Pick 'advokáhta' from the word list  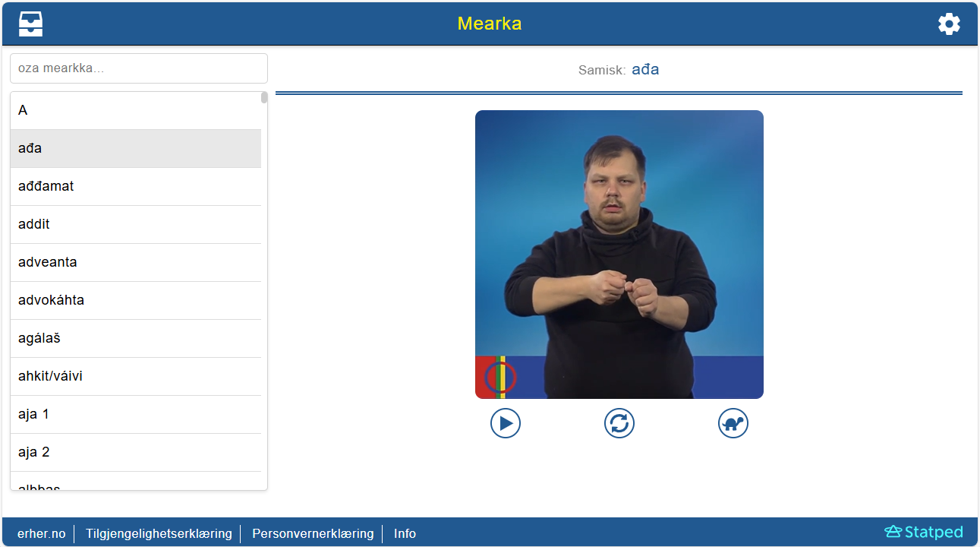[x=136, y=300]
